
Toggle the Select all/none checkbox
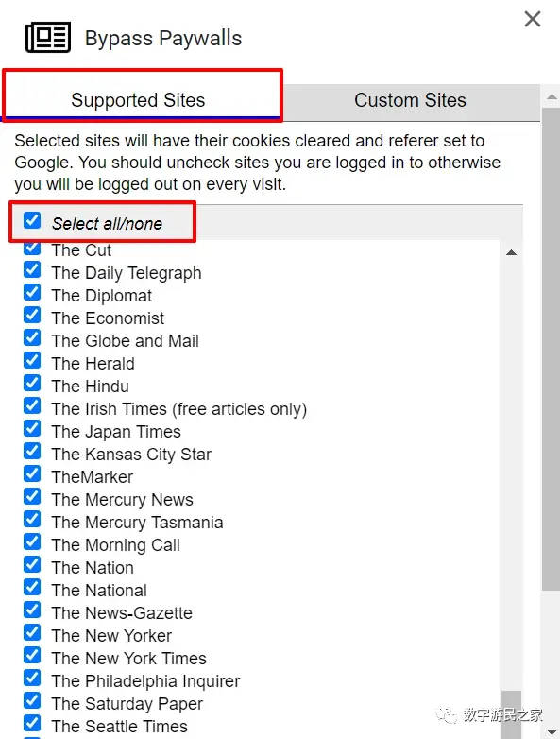click(32, 220)
